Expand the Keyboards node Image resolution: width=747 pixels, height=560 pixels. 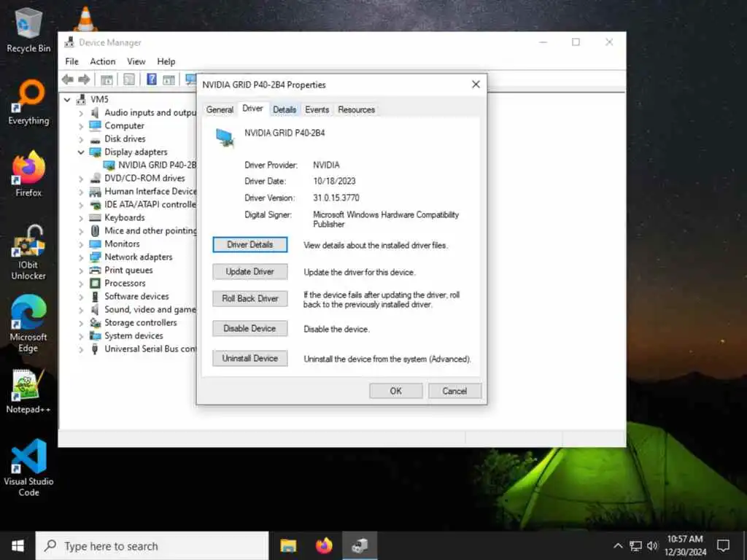point(81,218)
